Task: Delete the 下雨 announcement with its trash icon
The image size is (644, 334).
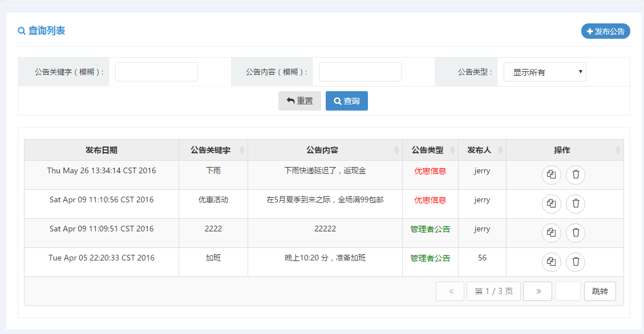Action: coord(576,174)
